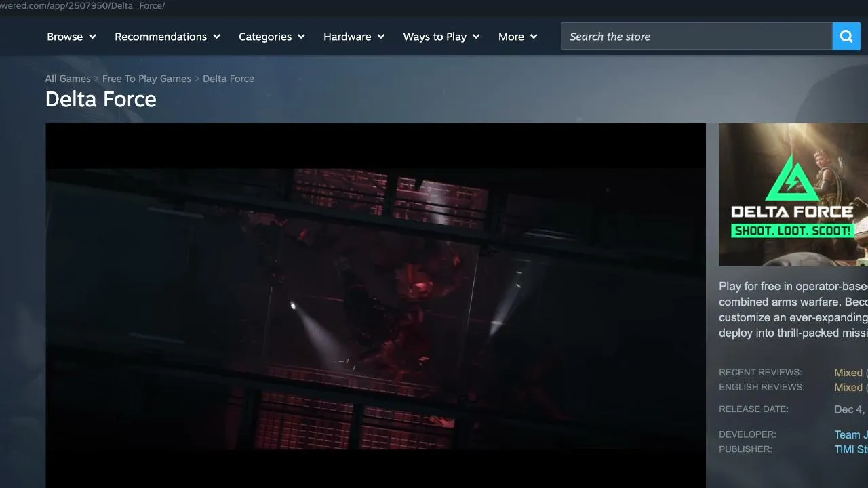This screenshot has height=488, width=868.
Task: Click the RELEASE DATE label
Action: point(753,409)
